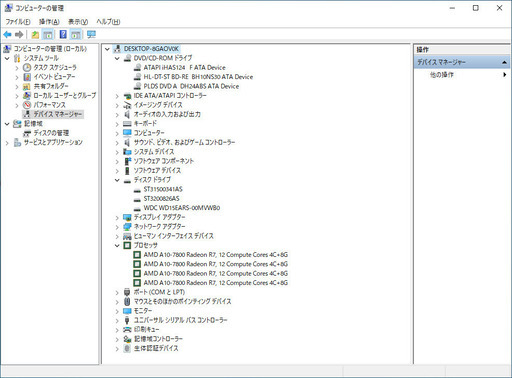Viewport: 512px width, 378px height.
Task: Collapse the 記憶域 node in left tree
Action: click(x=7, y=124)
